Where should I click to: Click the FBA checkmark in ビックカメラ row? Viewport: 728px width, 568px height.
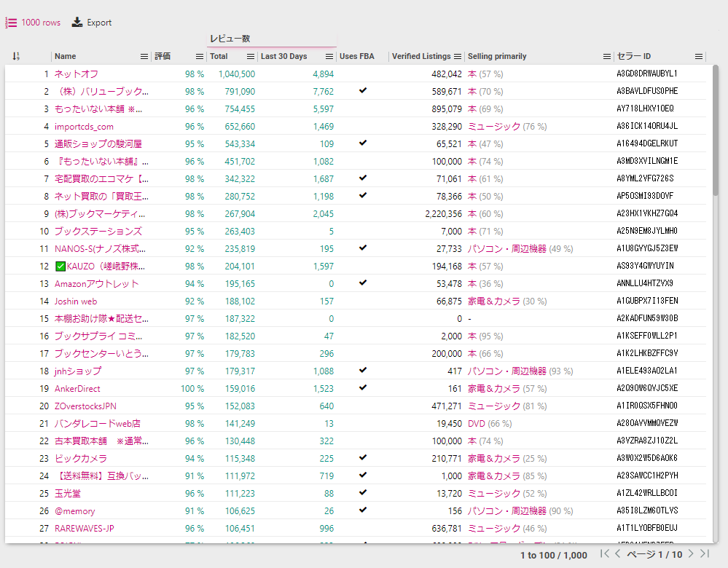coord(363,458)
